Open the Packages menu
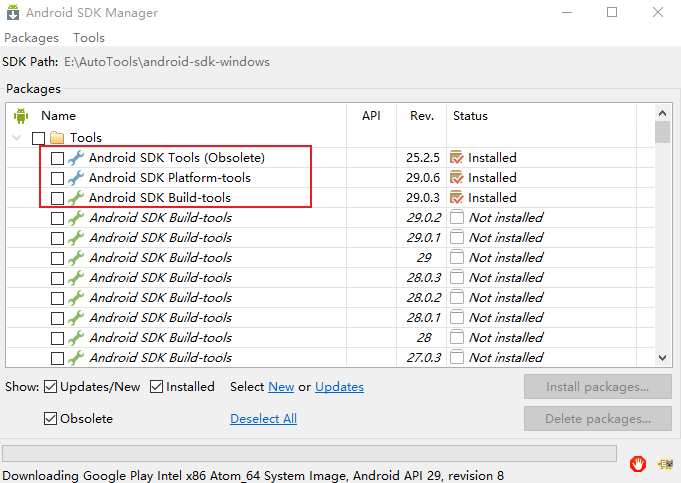Screen dimensions: 681x483 point(31,38)
